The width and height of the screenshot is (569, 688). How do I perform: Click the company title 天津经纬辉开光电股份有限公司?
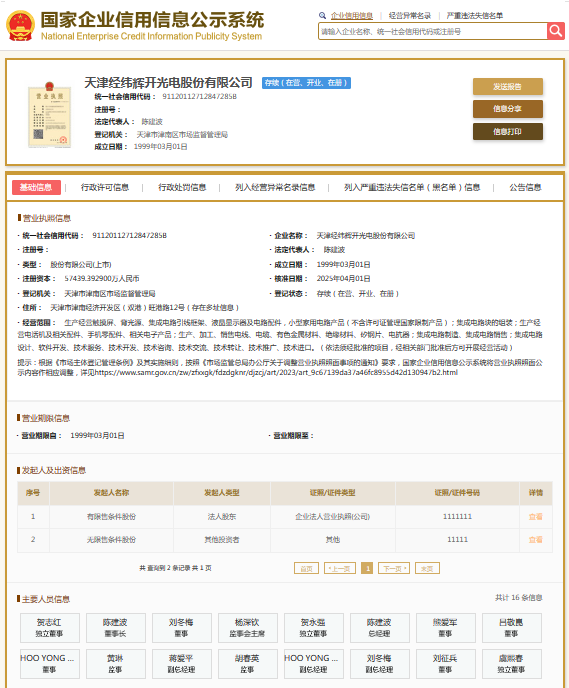click(x=168, y=82)
